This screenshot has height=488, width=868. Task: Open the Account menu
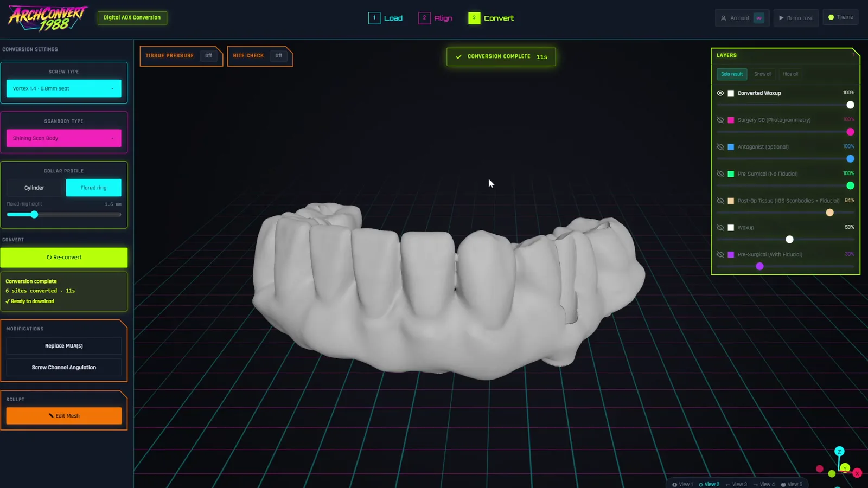tap(742, 18)
